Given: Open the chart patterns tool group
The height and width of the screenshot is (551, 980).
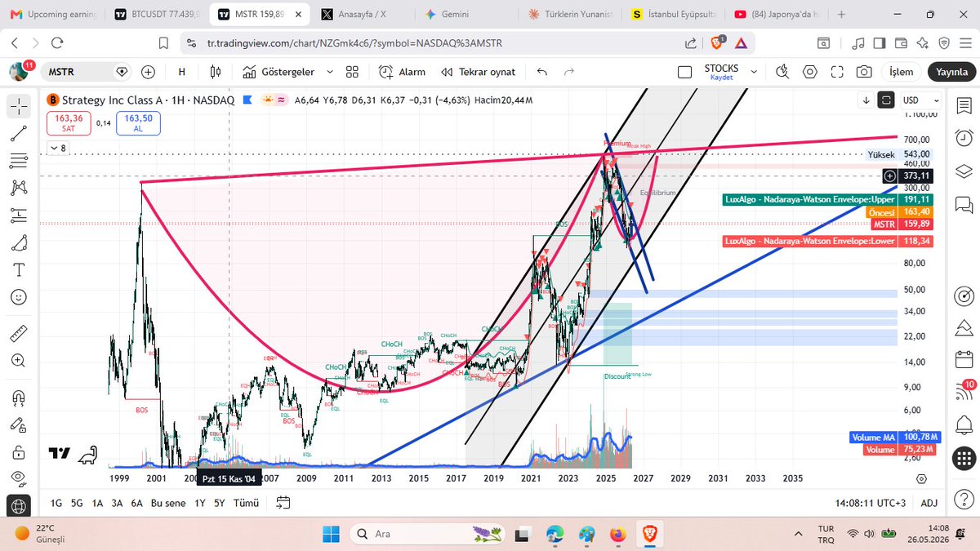Looking at the screenshot, I should [x=19, y=188].
